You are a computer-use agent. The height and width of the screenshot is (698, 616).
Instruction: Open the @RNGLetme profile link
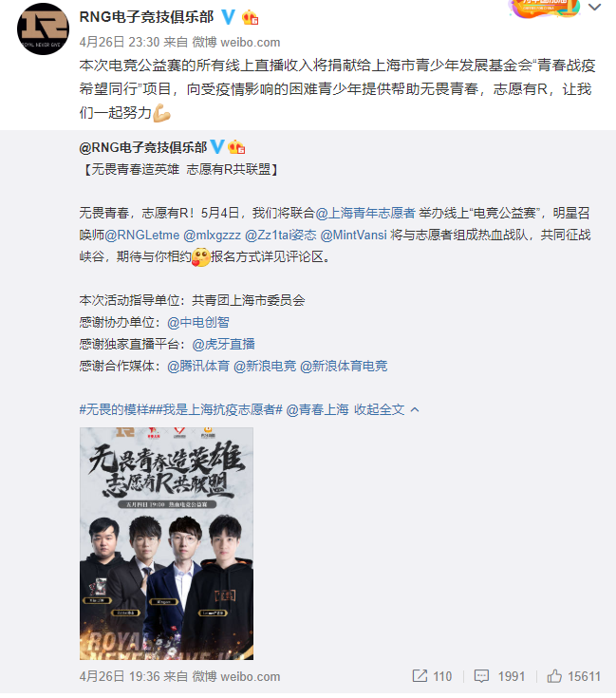pyautogui.click(x=142, y=236)
